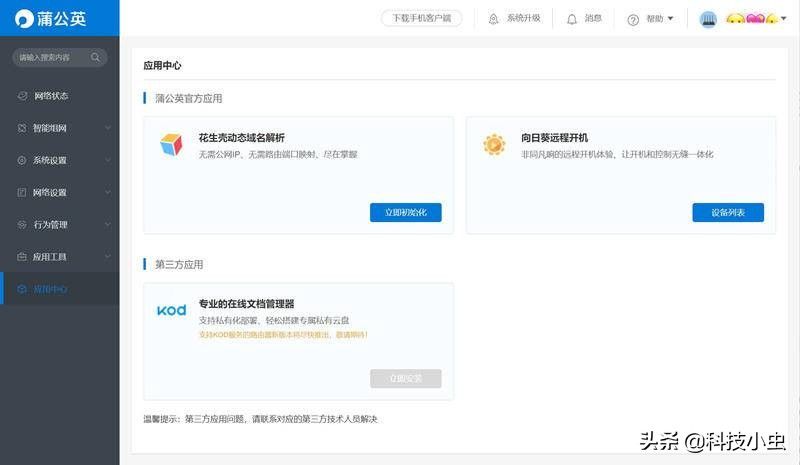Open the 帮助 dropdown arrow
Viewport: 800px width, 465px height.
coord(670,18)
